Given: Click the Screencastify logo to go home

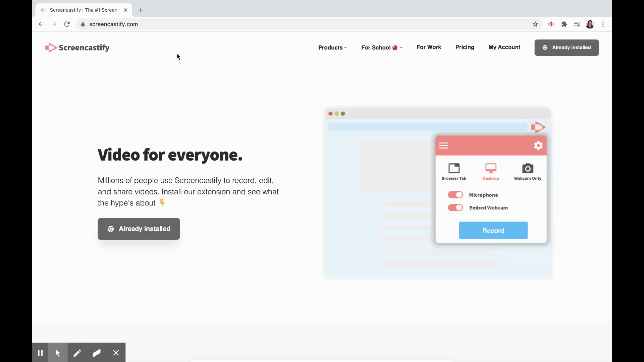Looking at the screenshot, I should pos(77,47).
